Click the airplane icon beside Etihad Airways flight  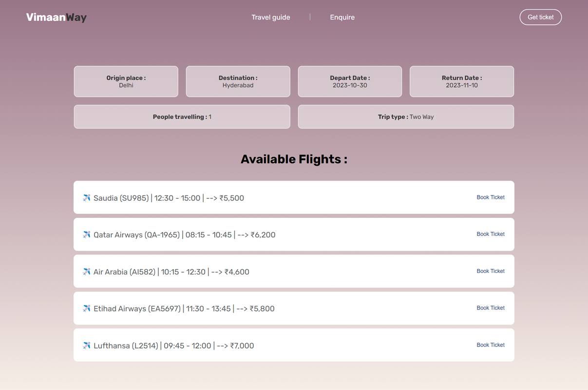[87, 309]
